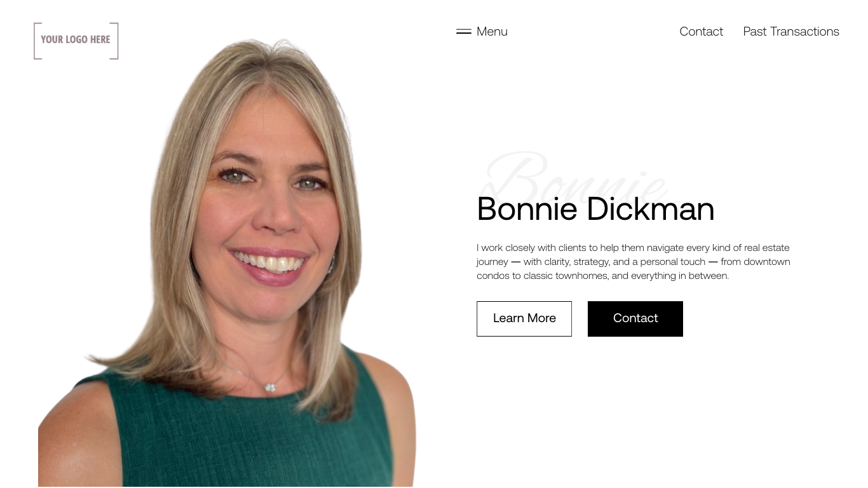Click the right bracket of the logo placeholder
This screenshot has height=488, width=868.
coord(115,41)
